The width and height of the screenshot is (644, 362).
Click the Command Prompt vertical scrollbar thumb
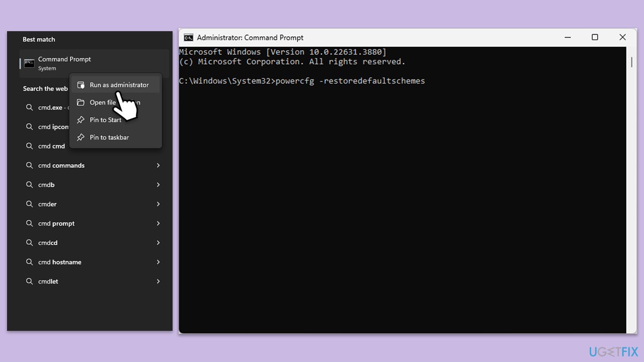[x=631, y=62]
